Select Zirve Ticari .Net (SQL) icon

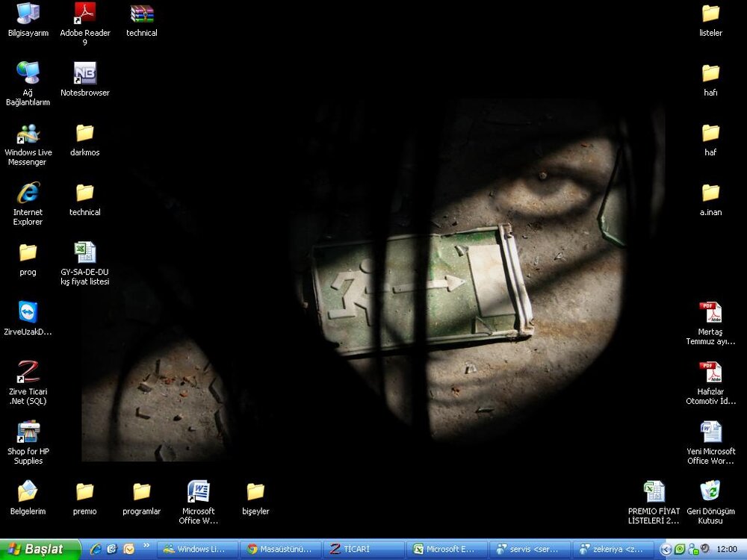[x=28, y=372]
